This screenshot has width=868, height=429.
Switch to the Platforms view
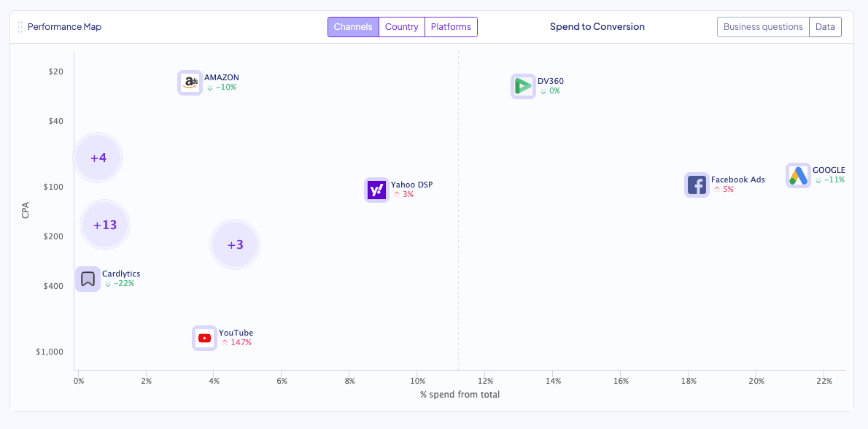tap(451, 27)
